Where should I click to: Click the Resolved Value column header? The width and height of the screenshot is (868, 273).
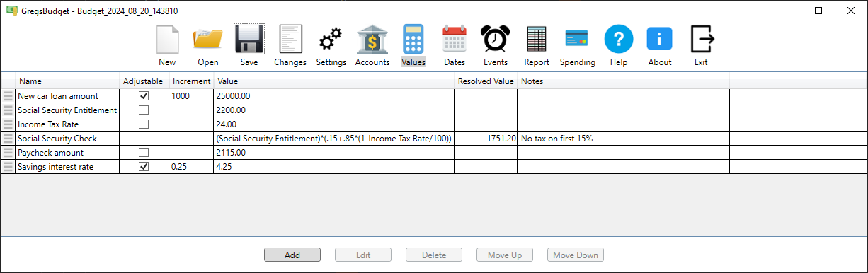[x=486, y=81]
